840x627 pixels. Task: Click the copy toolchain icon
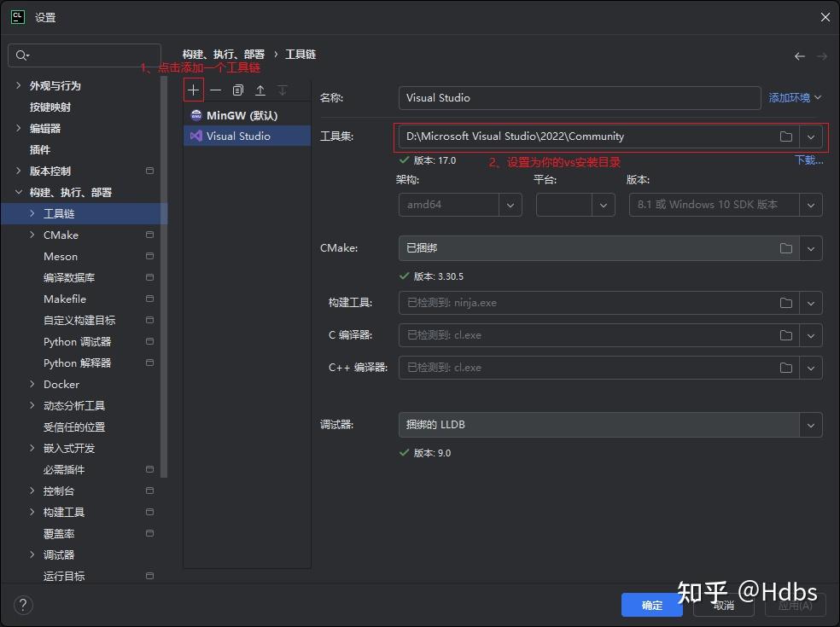(238, 89)
